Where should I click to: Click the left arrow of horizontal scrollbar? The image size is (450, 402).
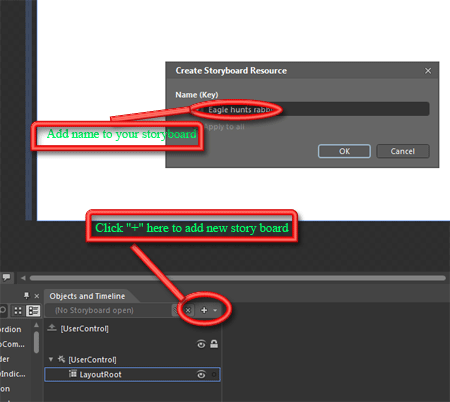tap(23, 278)
